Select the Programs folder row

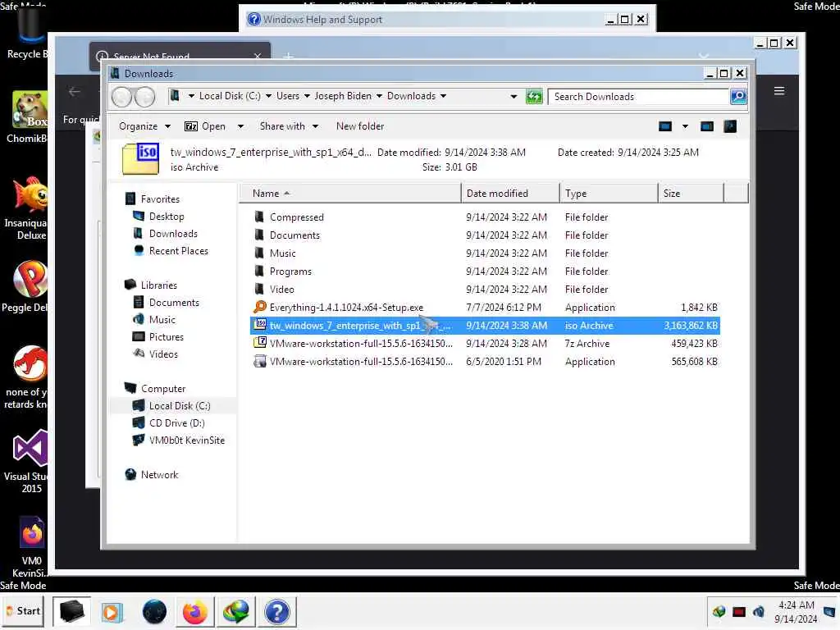485,271
